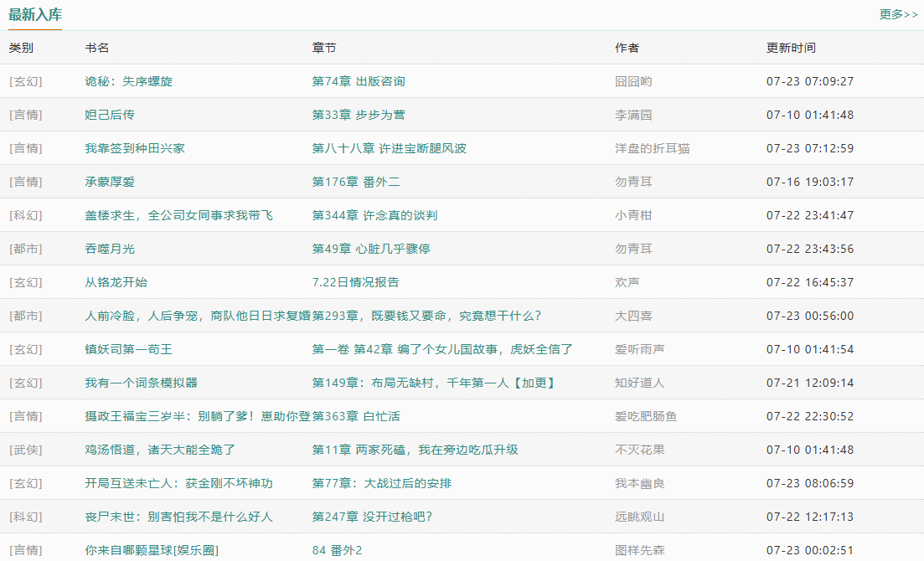Click author name 知好道人
The image size is (924, 561).
[640, 383]
